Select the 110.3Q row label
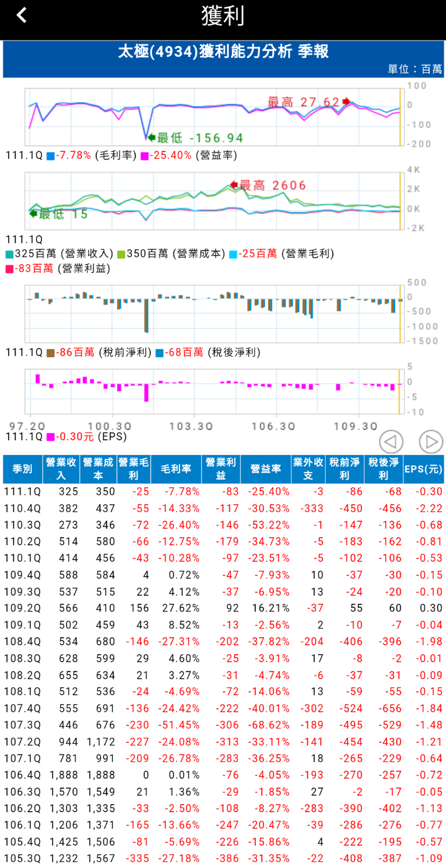 (22, 525)
